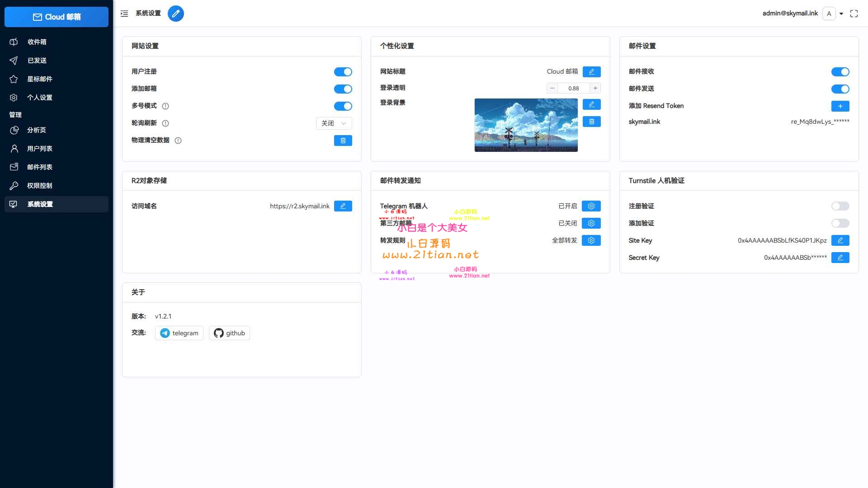Click the fullscreen icon in header
The width and height of the screenshot is (868, 488).
tap(854, 14)
